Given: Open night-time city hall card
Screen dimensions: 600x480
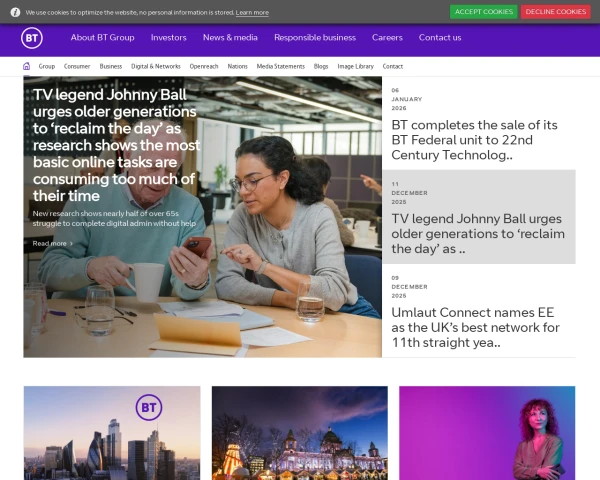Looking at the screenshot, I should pos(300,433).
